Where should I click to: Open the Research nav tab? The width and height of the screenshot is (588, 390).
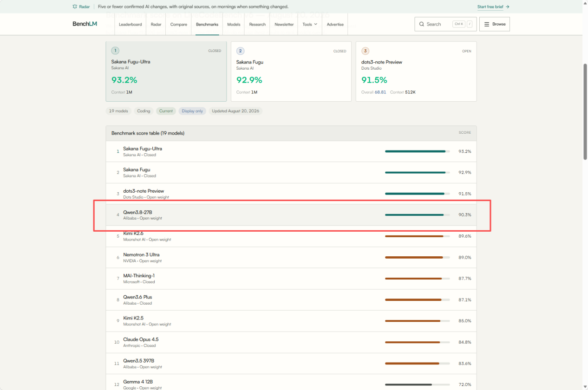(257, 24)
